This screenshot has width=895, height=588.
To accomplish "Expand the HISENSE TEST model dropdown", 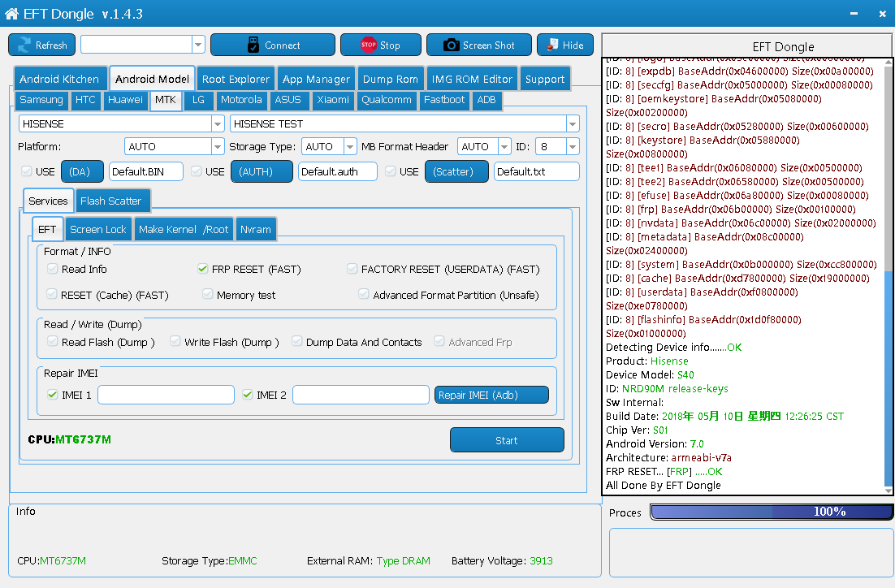I will (x=573, y=123).
